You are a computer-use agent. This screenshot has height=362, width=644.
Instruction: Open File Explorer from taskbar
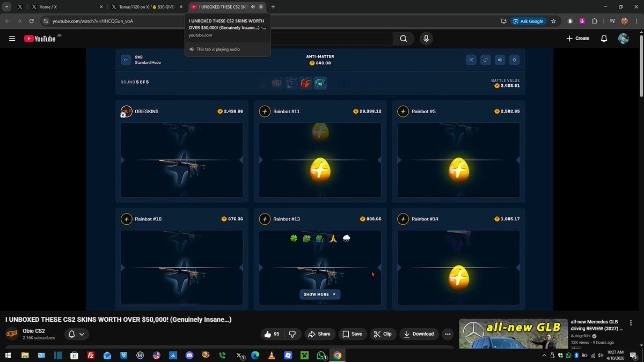[25, 355]
